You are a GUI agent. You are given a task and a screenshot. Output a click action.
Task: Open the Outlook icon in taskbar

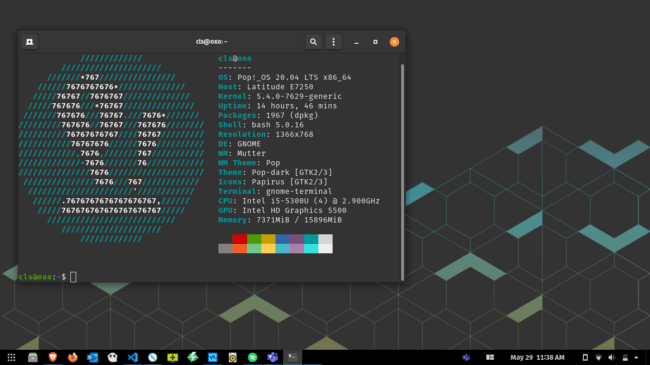[x=92, y=357]
